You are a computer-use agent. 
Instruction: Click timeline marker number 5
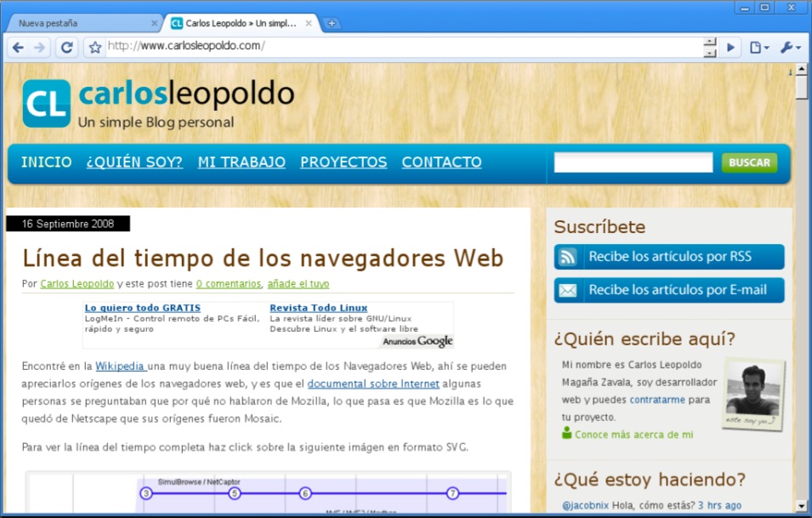235,493
